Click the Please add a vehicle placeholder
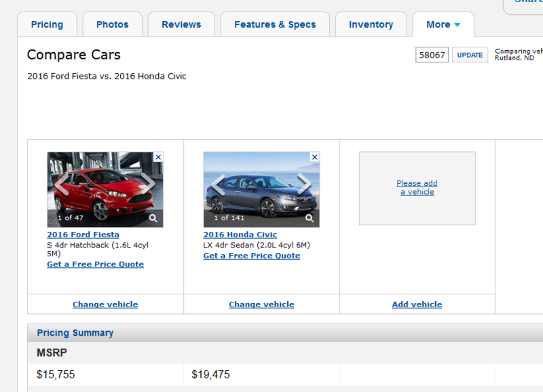 (x=417, y=188)
